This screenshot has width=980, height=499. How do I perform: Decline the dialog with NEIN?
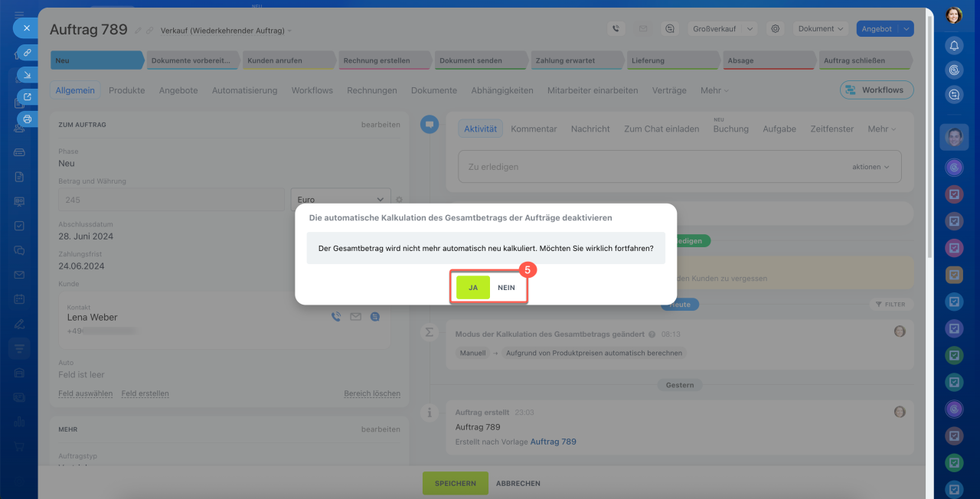click(506, 288)
